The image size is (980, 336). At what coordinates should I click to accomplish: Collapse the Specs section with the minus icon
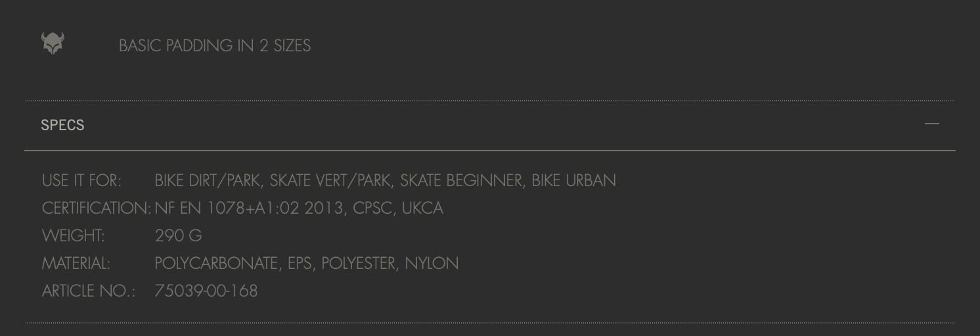pyautogui.click(x=931, y=124)
